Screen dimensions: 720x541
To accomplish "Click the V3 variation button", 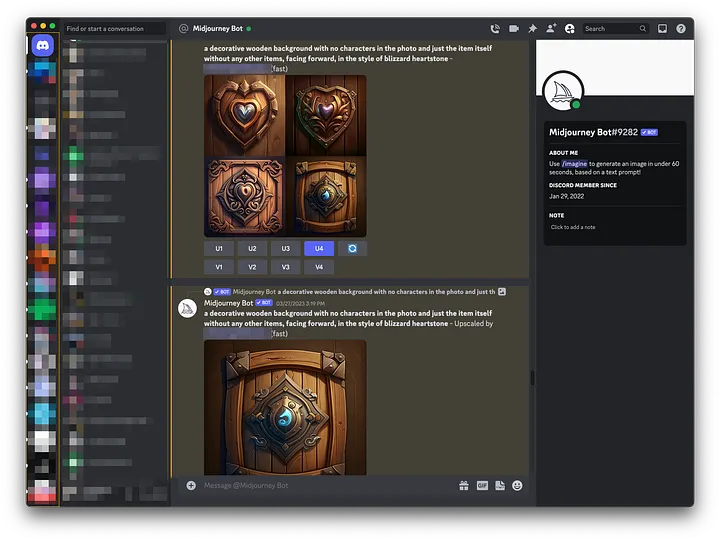I will point(286,267).
